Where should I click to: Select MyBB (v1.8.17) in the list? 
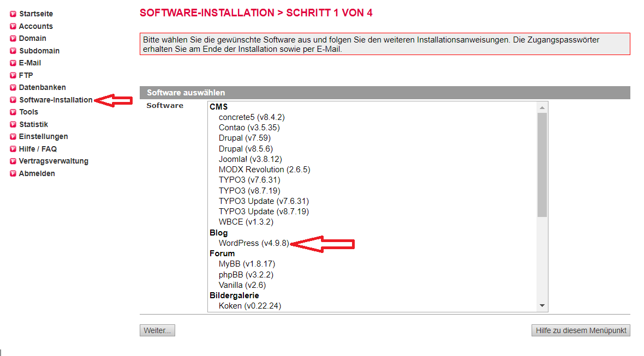pos(247,264)
